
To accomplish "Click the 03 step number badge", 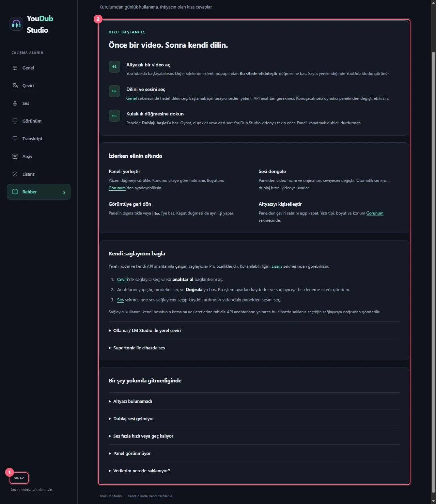I will point(114,116).
